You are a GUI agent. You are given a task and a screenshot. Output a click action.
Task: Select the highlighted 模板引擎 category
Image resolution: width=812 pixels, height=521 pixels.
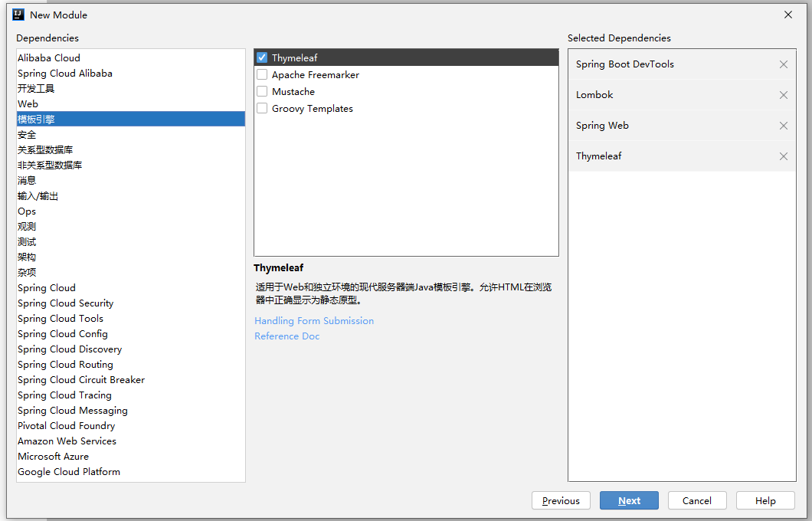pos(131,119)
